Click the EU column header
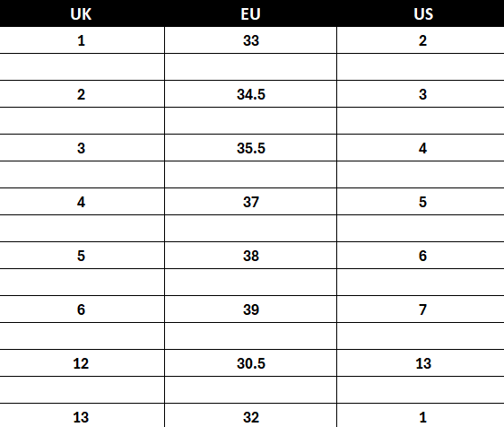 click(251, 13)
